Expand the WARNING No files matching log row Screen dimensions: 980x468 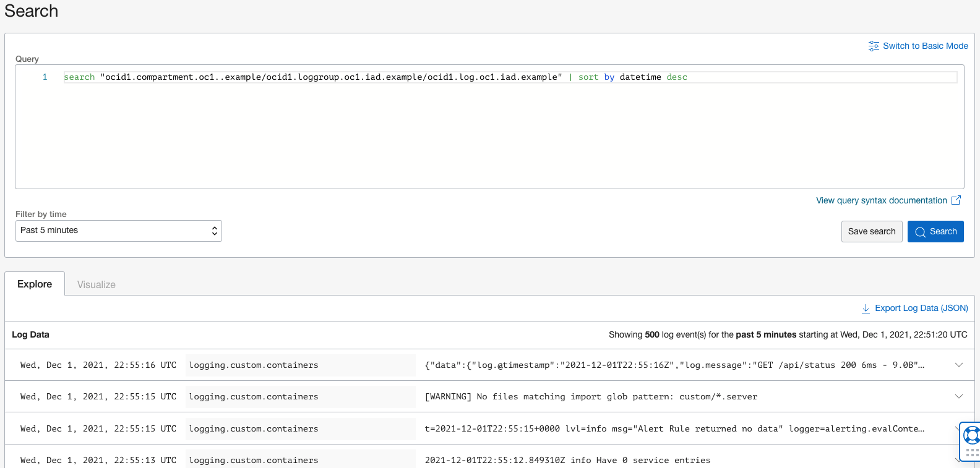[x=959, y=396]
